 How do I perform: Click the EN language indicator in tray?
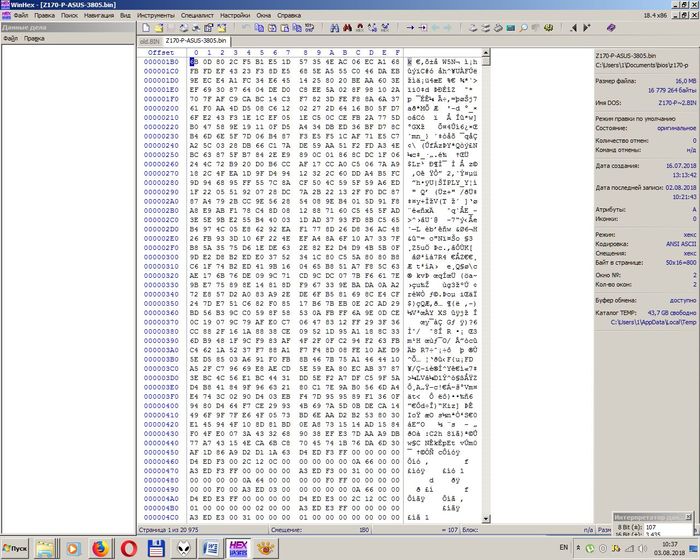click(x=563, y=548)
